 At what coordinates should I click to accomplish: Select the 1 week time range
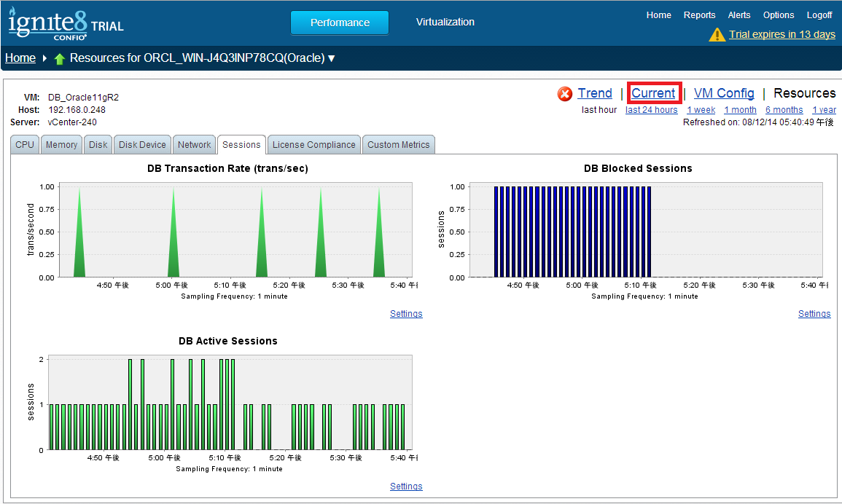click(701, 110)
